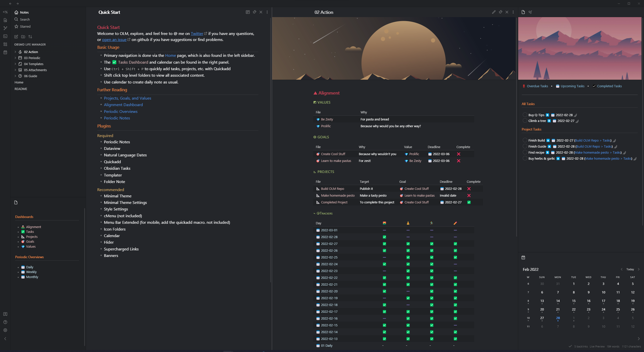Open the Be Zesty file link in Values table
Viewport: 644px width, 352px height.
[327, 119]
